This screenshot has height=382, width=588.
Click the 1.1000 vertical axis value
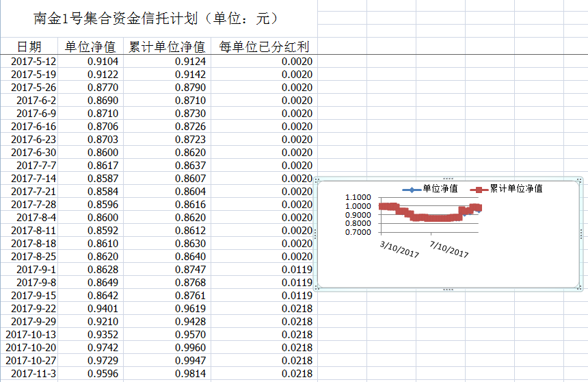coord(358,198)
